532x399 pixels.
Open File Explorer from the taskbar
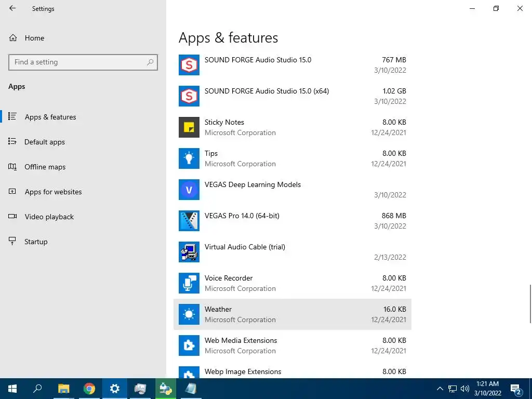pos(63,389)
